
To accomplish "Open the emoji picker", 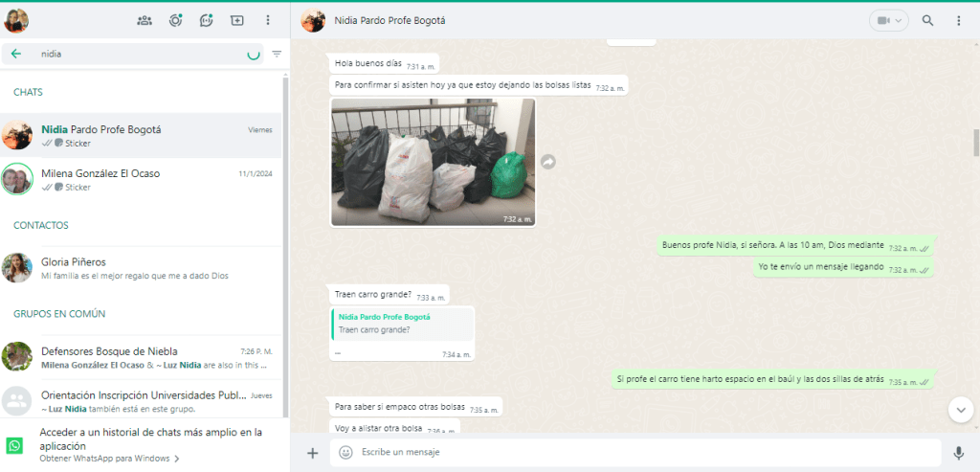I will point(345,453).
